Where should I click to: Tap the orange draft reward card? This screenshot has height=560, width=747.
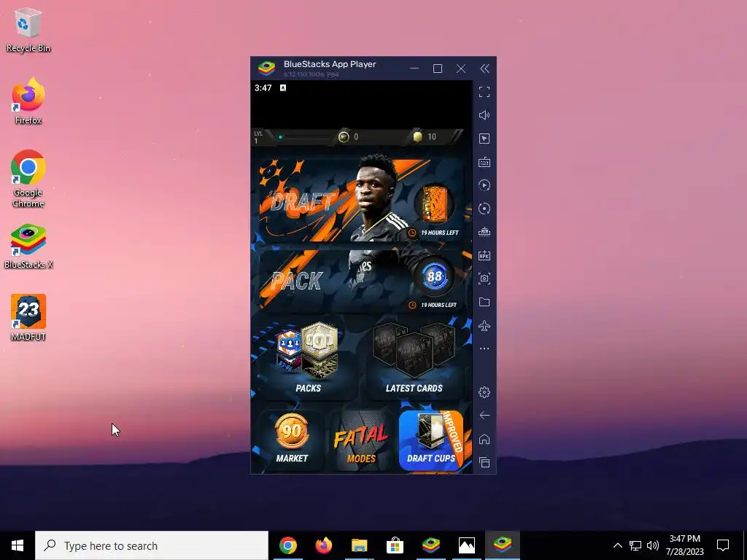click(434, 205)
